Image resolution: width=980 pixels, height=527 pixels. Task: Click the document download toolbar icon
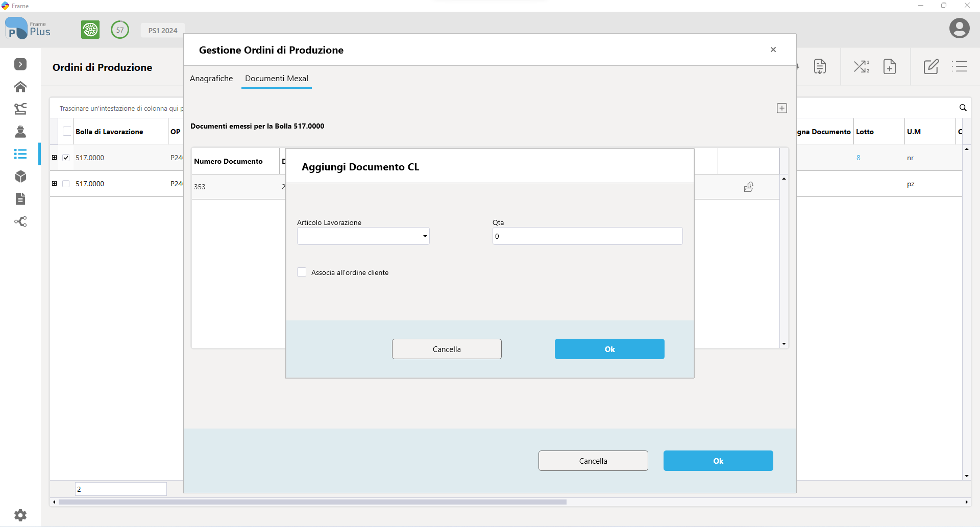pos(820,66)
